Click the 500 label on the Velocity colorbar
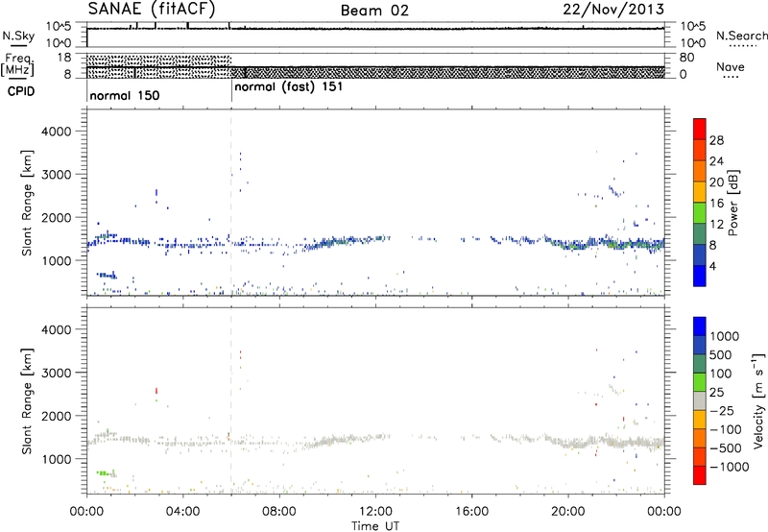This screenshot has width=768, height=532. pyautogui.click(x=722, y=355)
